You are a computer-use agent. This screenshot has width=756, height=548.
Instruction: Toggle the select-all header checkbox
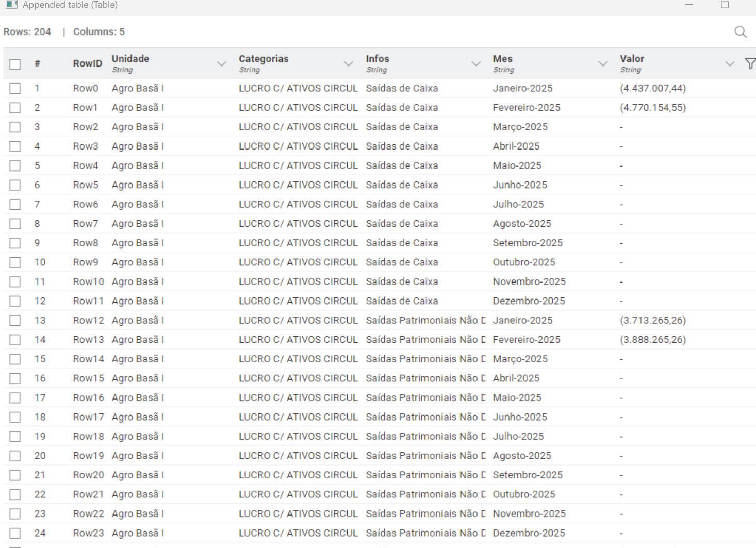pyautogui.click(x=15, y=64)
